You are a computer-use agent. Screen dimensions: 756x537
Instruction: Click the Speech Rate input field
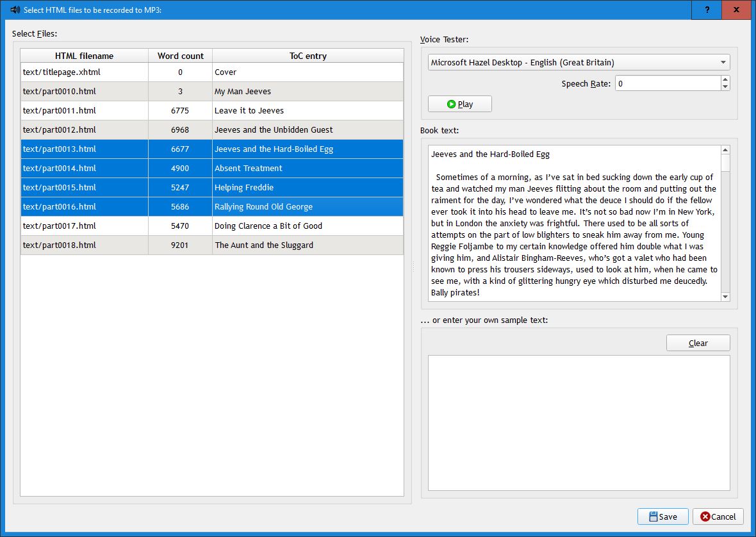[x=668, y=83]
